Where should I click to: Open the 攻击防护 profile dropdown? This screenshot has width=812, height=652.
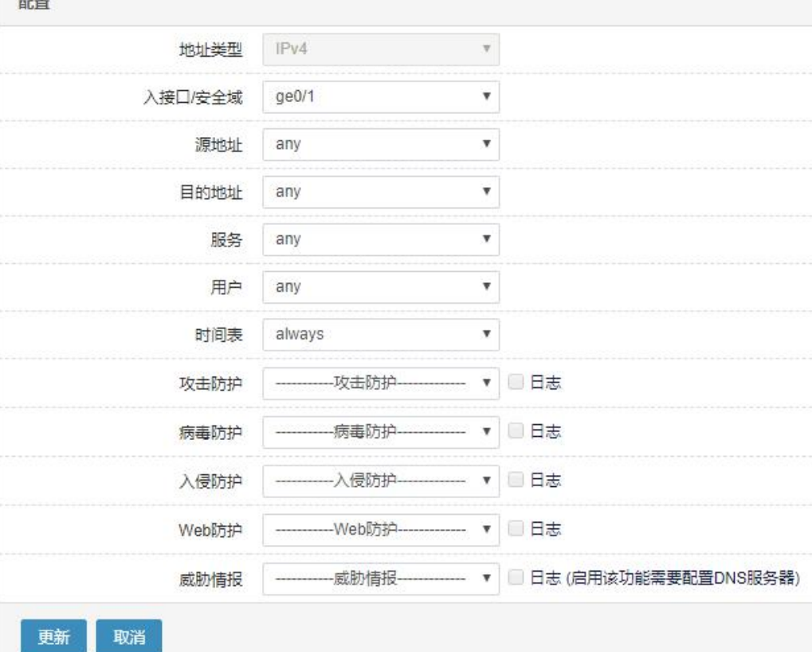pos(381,383)
